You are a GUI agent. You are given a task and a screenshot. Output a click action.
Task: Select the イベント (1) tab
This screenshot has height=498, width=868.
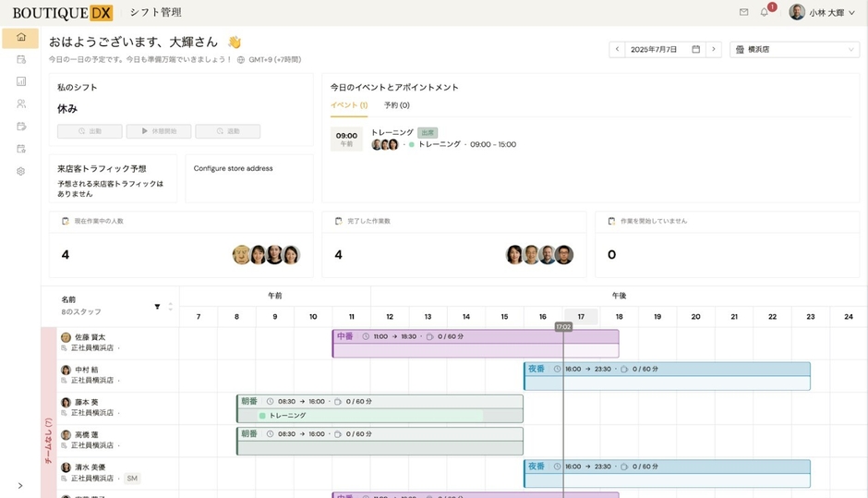click(349, 105)
